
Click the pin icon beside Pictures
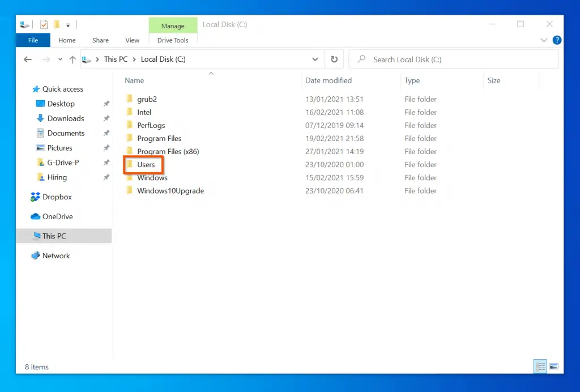[x=106, y=147]
